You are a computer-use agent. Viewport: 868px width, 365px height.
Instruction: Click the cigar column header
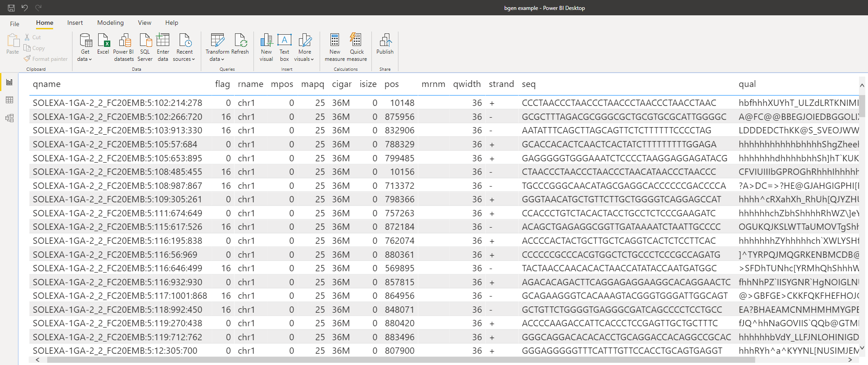pos(342,84)
